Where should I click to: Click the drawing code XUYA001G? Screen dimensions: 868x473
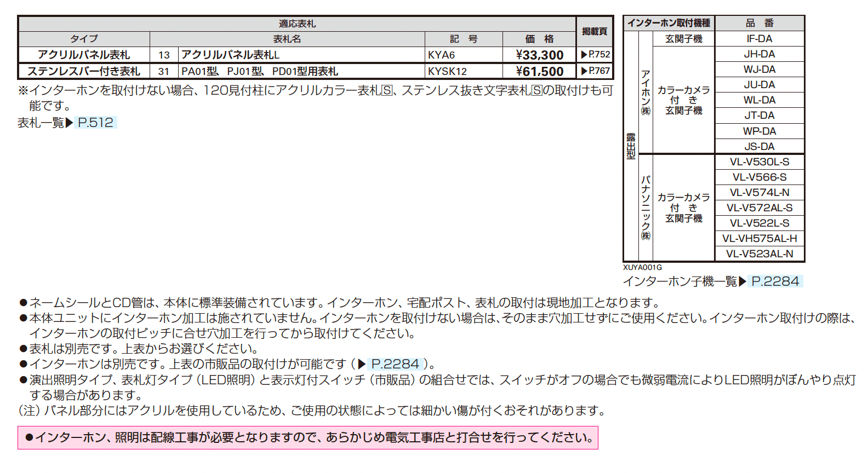click(642, 267)
